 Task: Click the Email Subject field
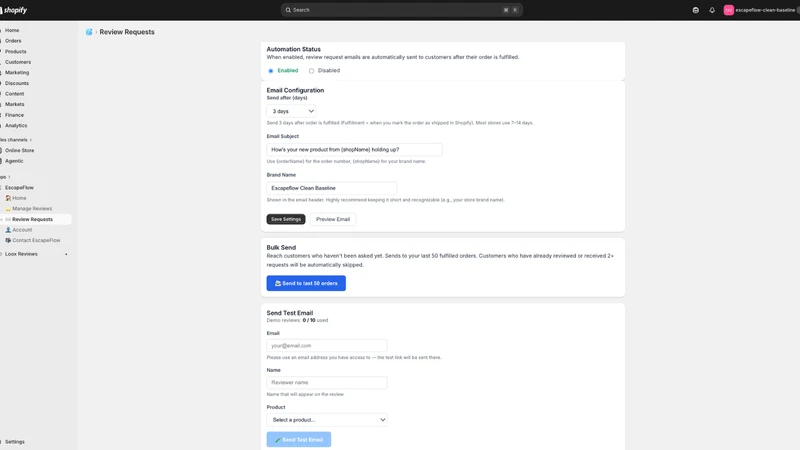354,149
